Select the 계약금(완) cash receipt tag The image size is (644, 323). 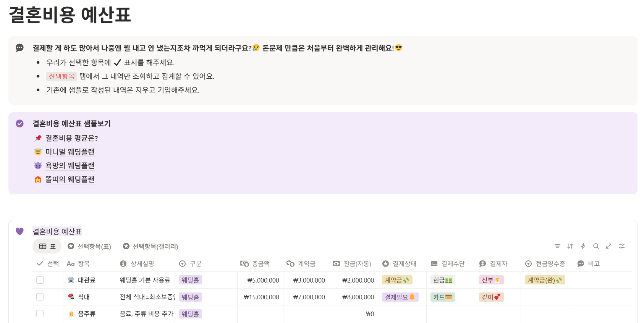tap(545, 280)
